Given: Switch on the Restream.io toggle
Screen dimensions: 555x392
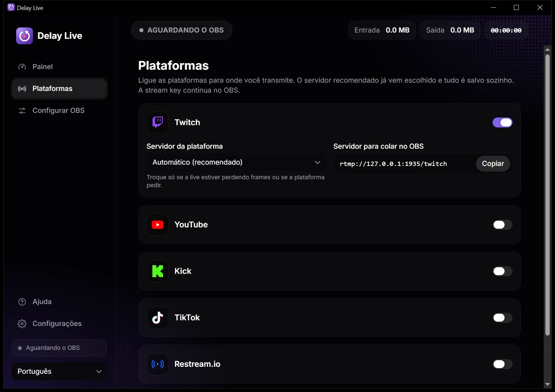Looking at the screenshot, I should click(x=502, y=364).
